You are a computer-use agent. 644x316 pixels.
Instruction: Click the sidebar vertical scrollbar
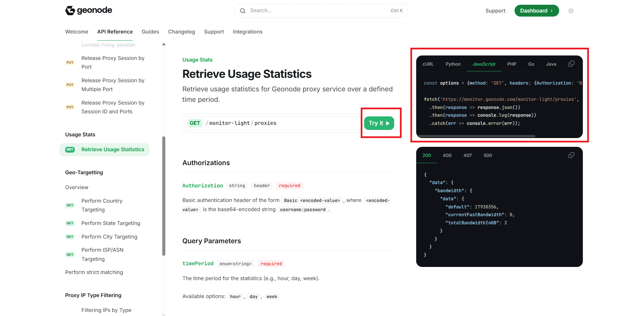click(x=164, y=196)
